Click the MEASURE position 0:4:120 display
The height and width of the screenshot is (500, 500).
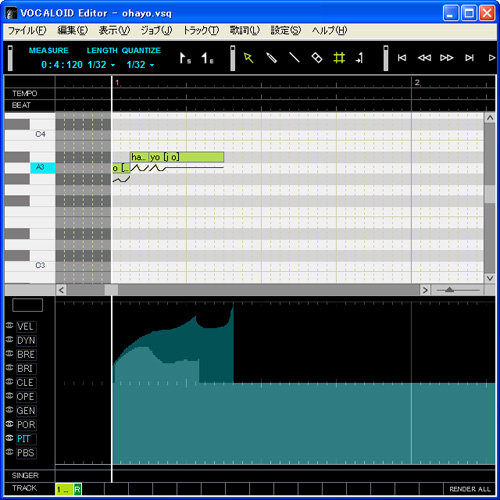pyautogui.click(x=62, y=65)
